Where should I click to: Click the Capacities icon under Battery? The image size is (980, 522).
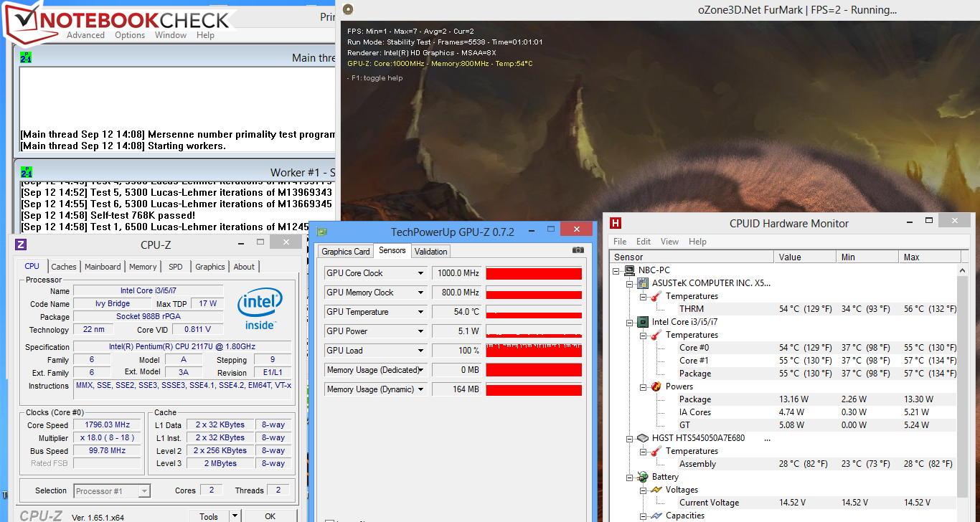tap(656, 516)
